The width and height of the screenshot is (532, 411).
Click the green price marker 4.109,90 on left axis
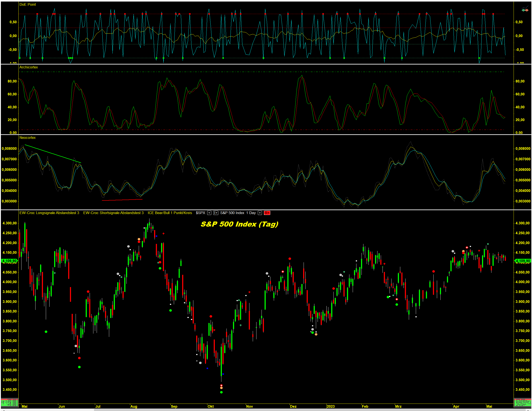pyautogui.click(x=9, y=261)
